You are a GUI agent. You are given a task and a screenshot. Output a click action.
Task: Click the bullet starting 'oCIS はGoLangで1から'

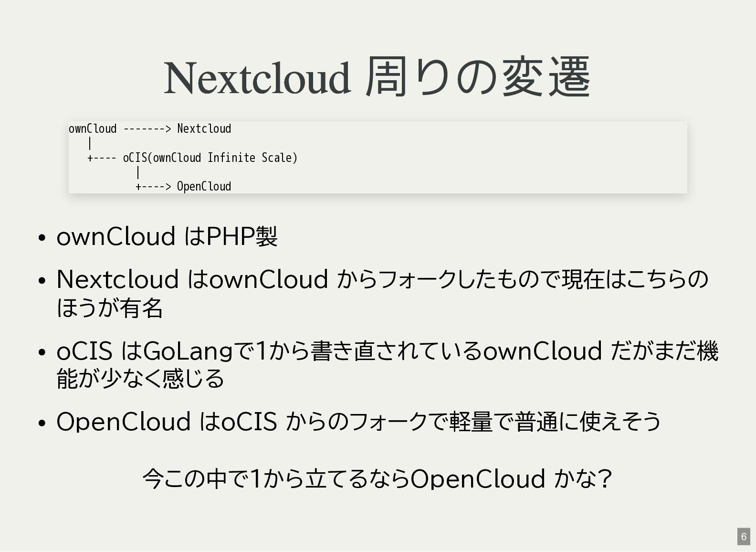[x=387, y=364]
